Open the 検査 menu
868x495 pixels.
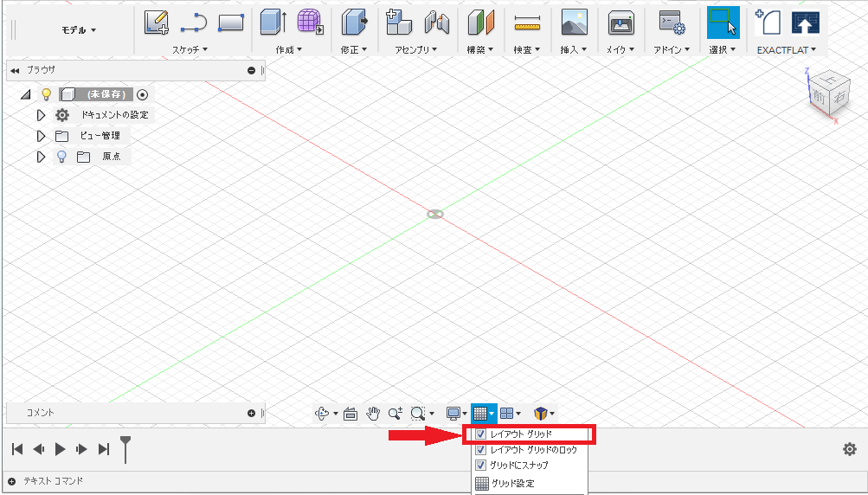[526, 50]
